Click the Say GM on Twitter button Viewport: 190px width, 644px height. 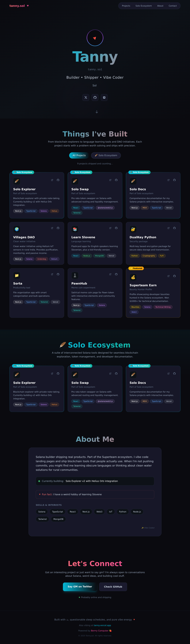80,587
